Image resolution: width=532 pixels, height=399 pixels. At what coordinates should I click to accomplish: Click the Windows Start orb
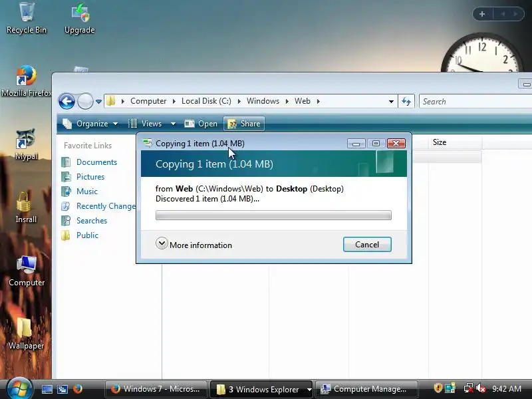point(19,389)
